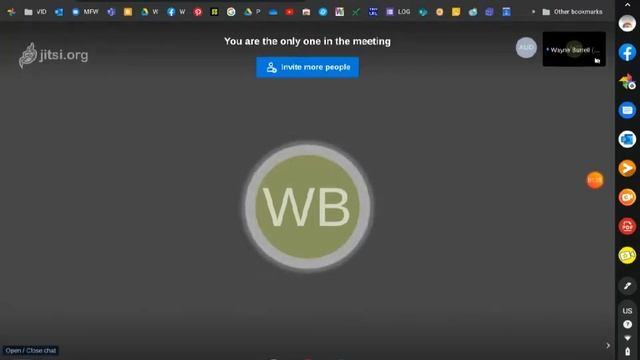This screenshot has height=360, width=640.
Task: Open the green X Excel-style bookmark icon
Action: click(356, 12)
